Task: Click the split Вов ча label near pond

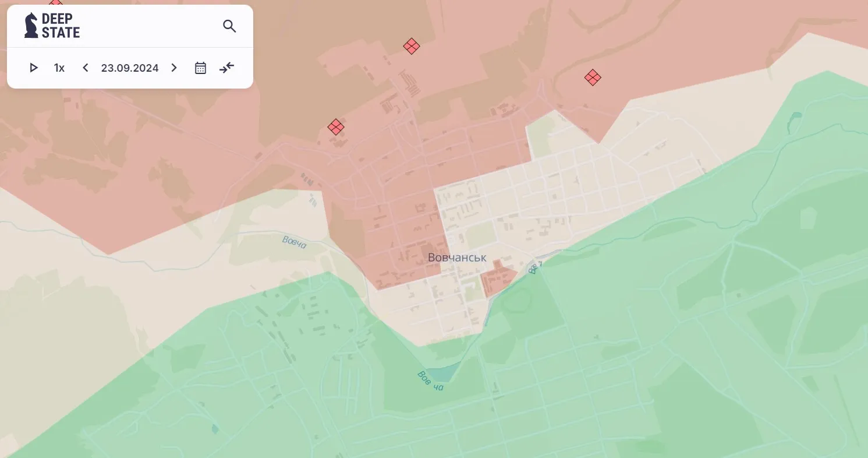Action: (x=430, y=381)
